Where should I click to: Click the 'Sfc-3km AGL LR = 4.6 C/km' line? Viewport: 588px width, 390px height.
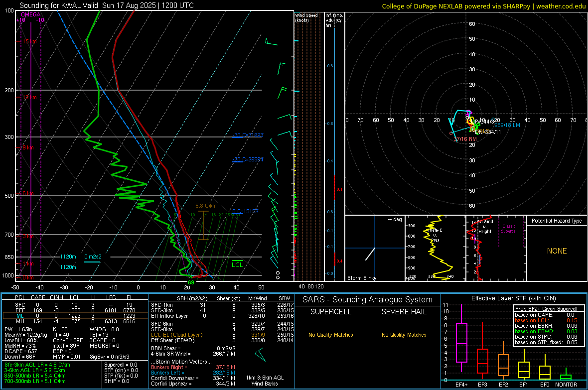(x=37, y=365)
